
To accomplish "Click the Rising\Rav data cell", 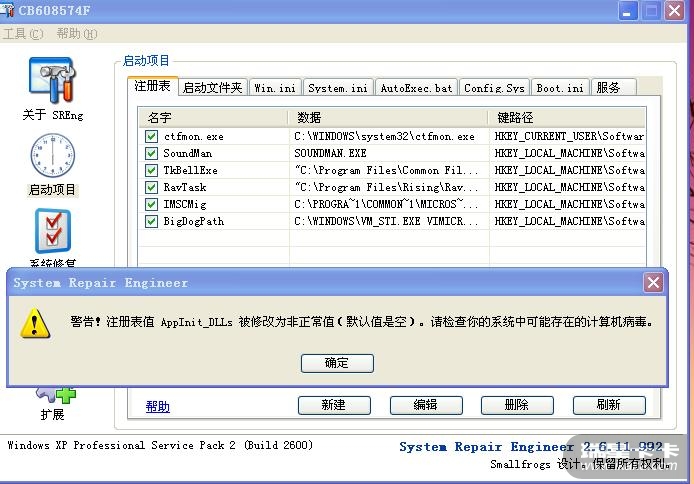I will point(386,187).
